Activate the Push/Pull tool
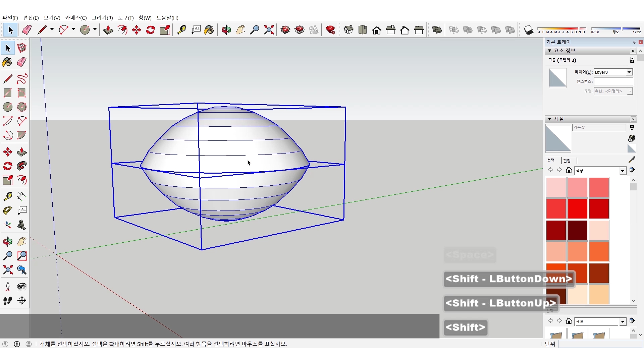This screenshot has height=362, width=644. point(22,152)
